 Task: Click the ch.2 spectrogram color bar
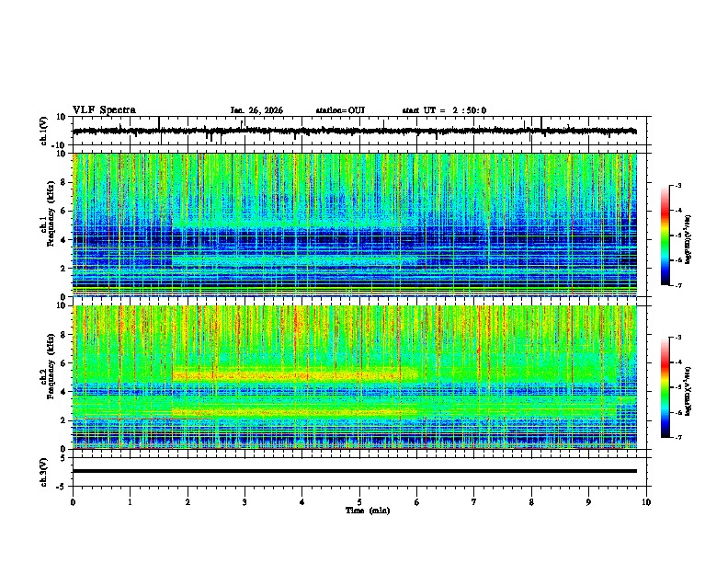(x=665, y=387)
